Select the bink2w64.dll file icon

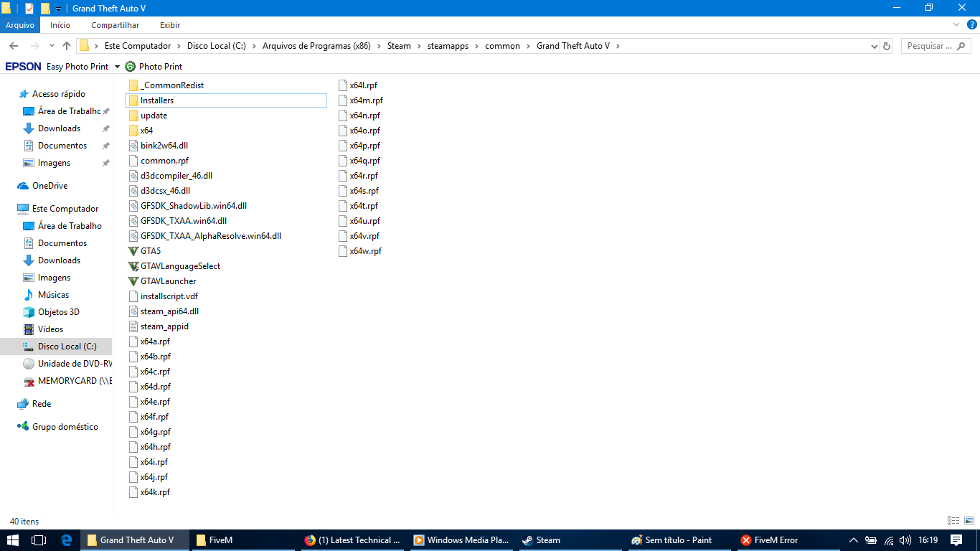pyautogui.click(x=133, y=146)
